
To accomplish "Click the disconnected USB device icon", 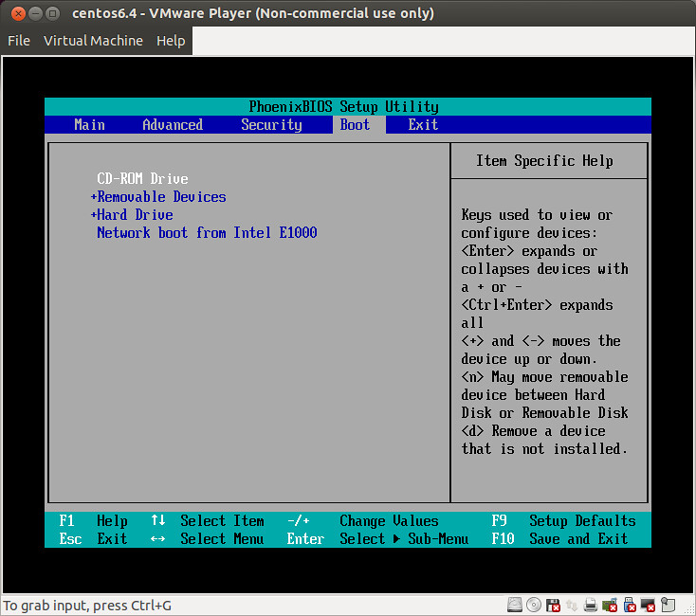I will (630, 605).
